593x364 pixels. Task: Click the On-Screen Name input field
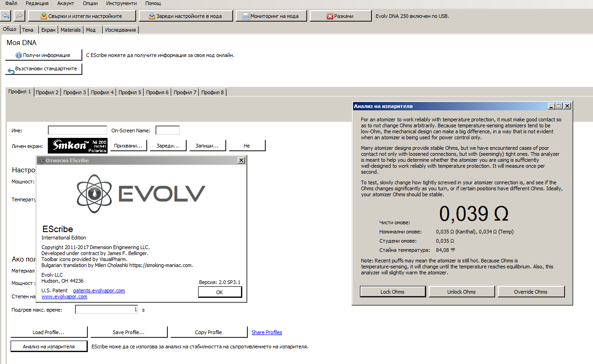click(x=167, y=131)
